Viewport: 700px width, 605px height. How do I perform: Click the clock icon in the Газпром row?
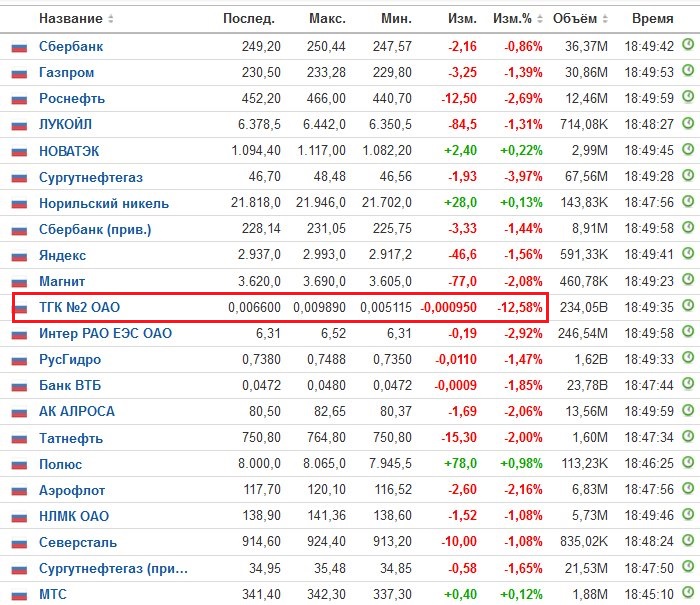tap(688, 70)
